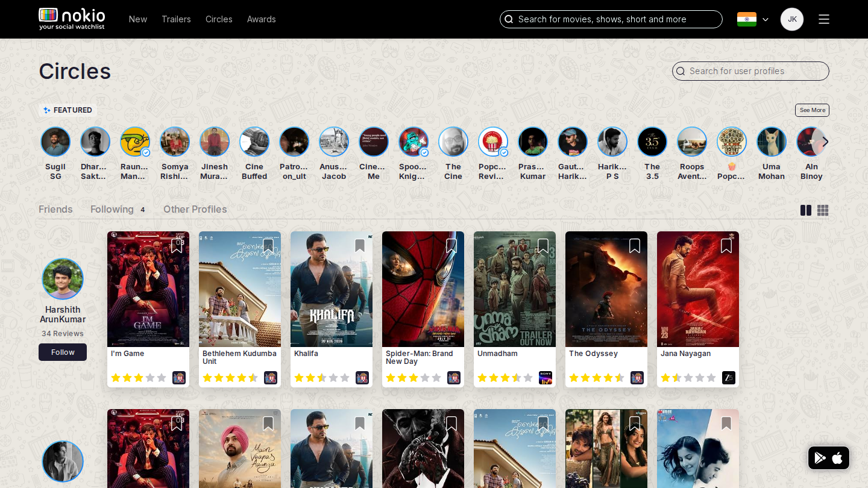This screenshot has height=488, width=868.
Task: Open Jinesh Mura... featured profile avatar
Action: [215, 142]
